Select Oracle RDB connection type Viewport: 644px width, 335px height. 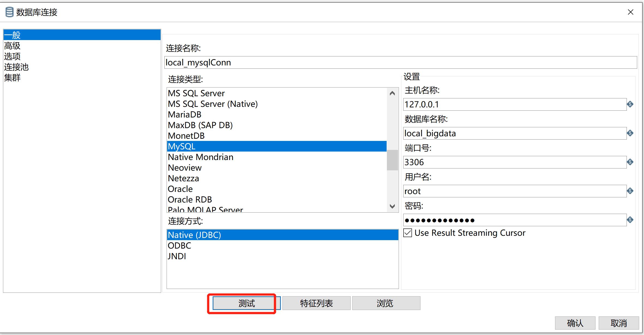click(277, 200)
